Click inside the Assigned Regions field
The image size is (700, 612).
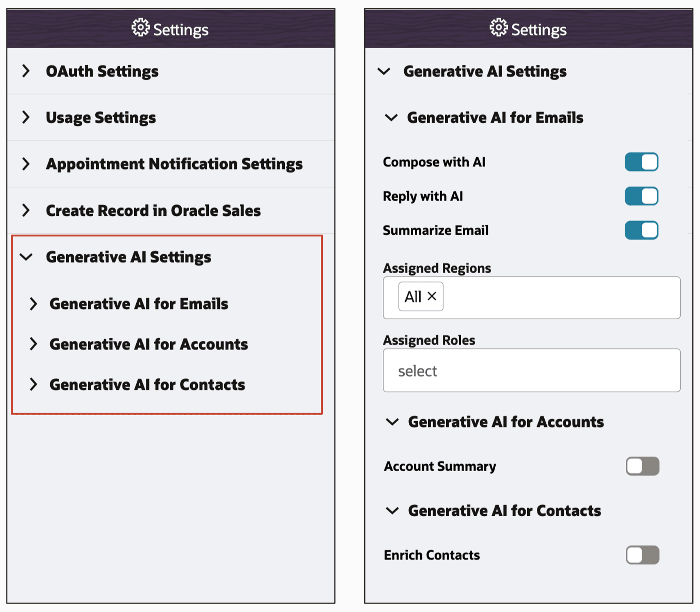pyautogui.click(x=560, y=297)
